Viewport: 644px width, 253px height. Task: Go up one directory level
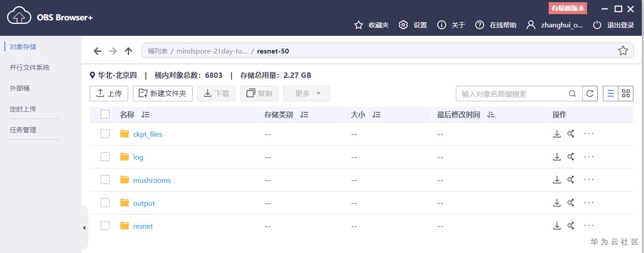[129, 51]
